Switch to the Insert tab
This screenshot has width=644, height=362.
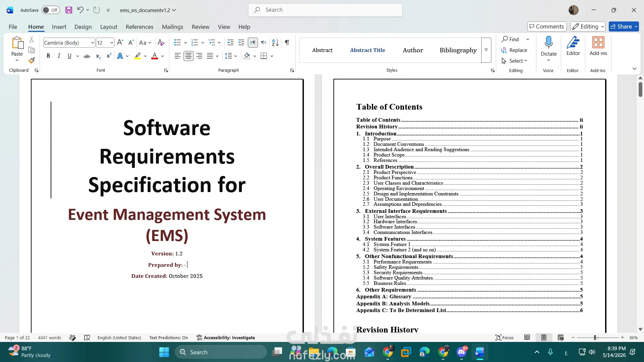(x=59, y=27)
